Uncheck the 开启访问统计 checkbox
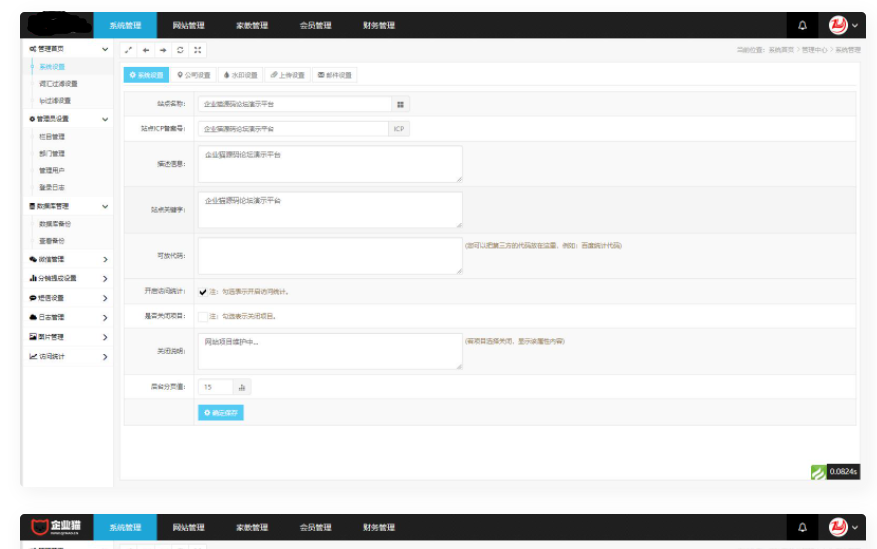Screen dimensions: 877x549 click(x=203, y=292)
